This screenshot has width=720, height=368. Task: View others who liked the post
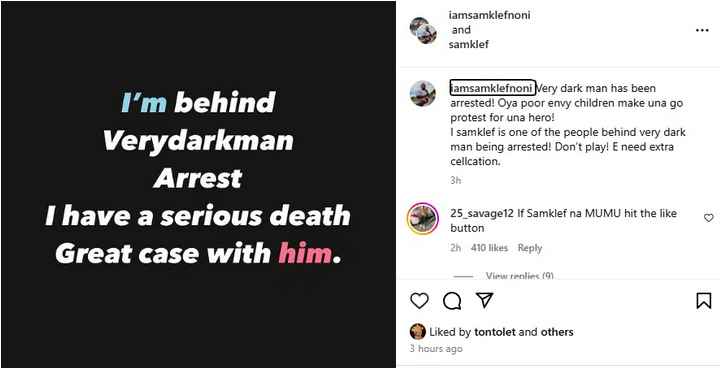pyautogui.click(x=557, y=332)
